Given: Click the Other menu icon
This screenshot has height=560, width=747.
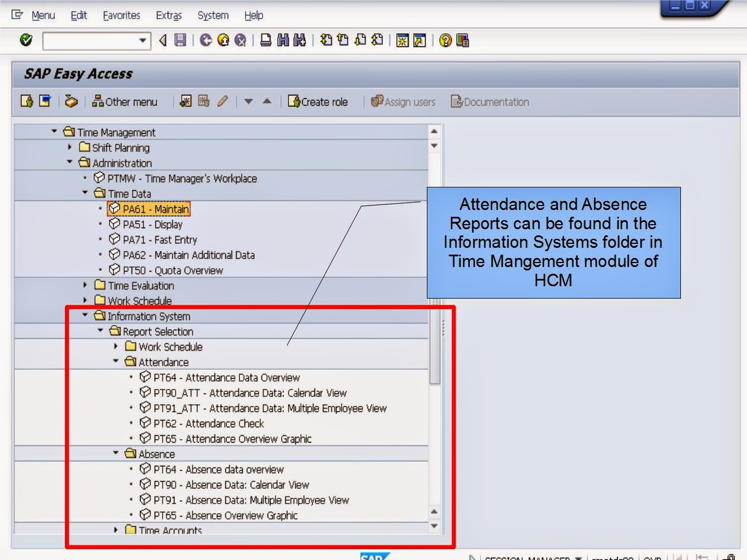Looking at the screenshot, I should tap(124, 102).
